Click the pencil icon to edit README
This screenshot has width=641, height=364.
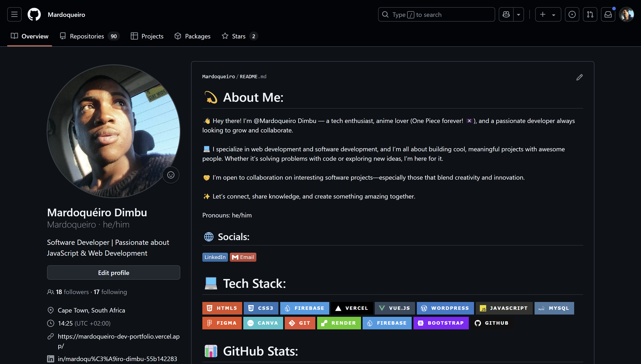(x=579, y=77)
